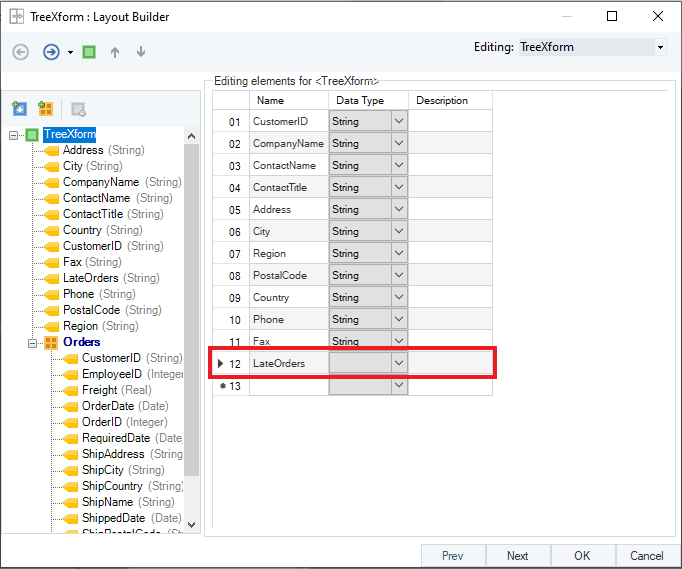Click the Description cell for LateOrders
682x569 pixels.
click(x=451, y=363)
